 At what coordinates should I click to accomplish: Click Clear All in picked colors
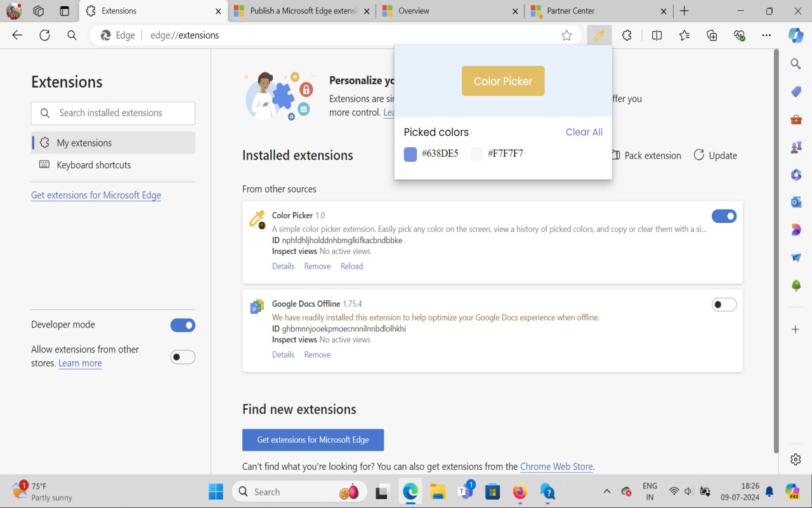(x=584, y=132)
